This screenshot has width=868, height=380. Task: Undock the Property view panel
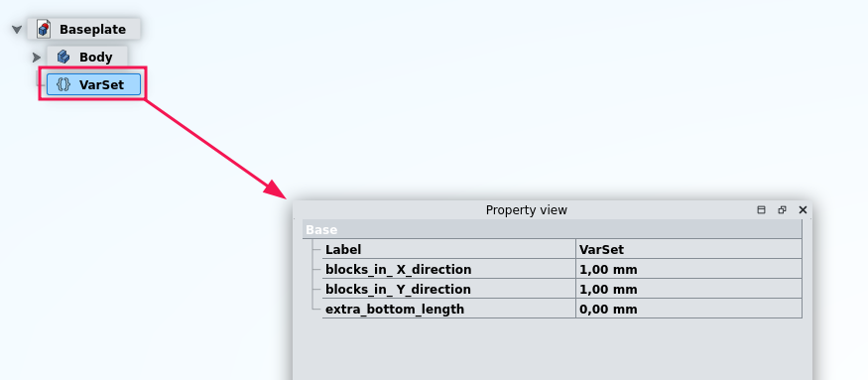[x=782, y=210]
